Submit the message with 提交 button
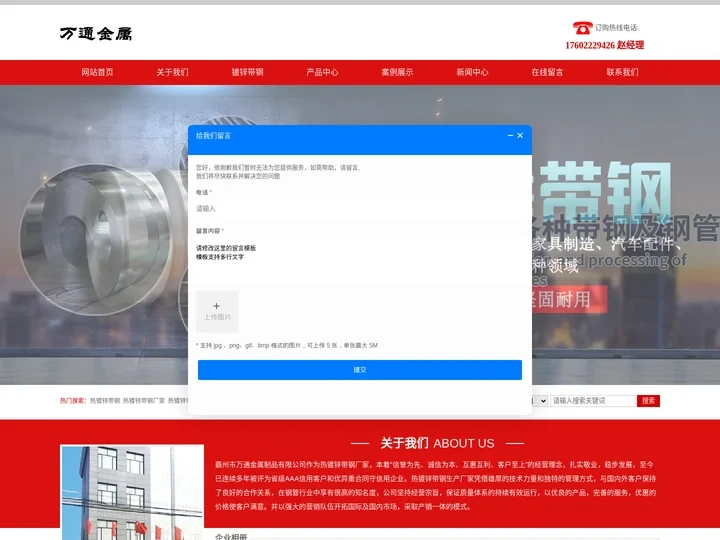Screen dimensions: 720x540 click(360, 370)
